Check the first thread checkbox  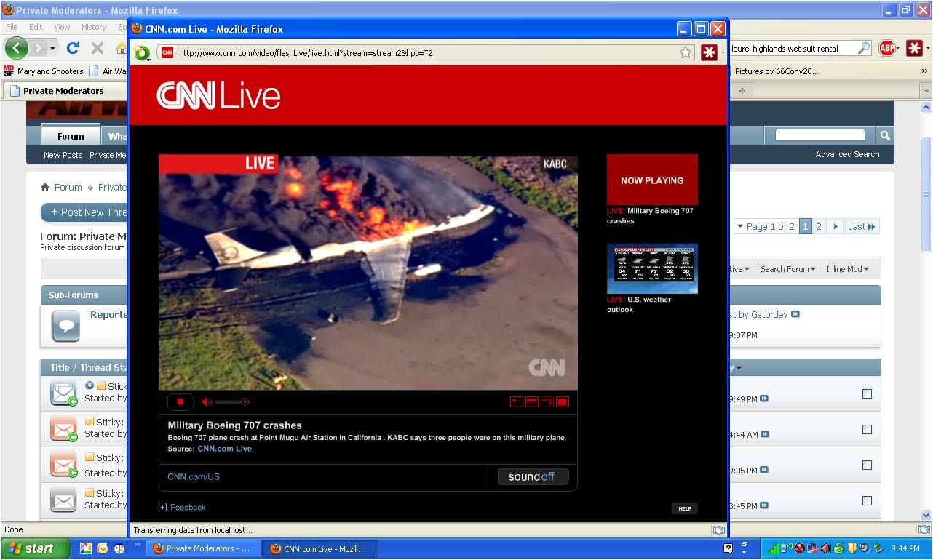867,393
